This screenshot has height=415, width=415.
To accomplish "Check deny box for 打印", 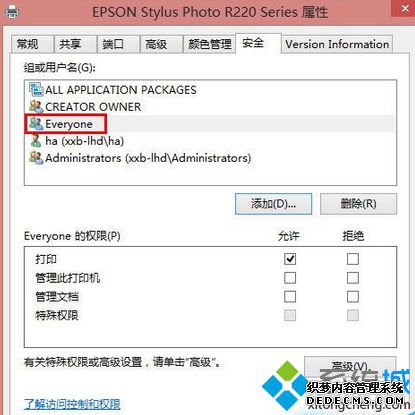I will click(x=353, y=259).
